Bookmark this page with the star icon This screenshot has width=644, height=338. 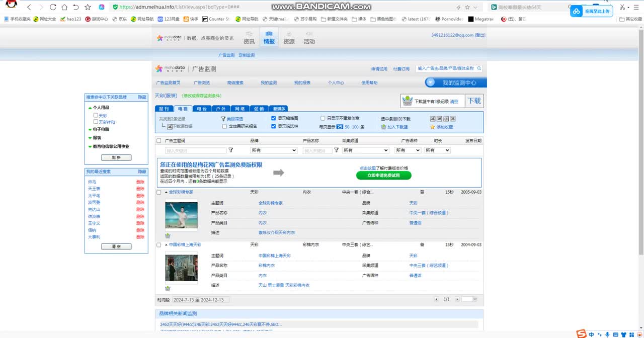point(88,8)
